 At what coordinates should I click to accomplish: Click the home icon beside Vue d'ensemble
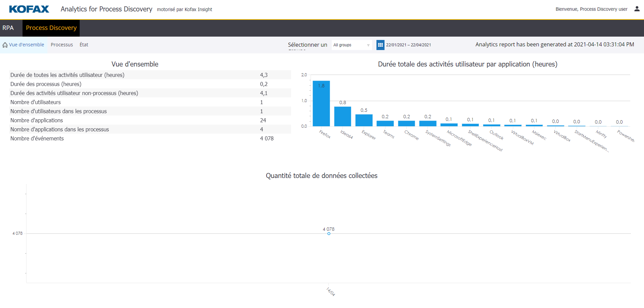(5, 44)
